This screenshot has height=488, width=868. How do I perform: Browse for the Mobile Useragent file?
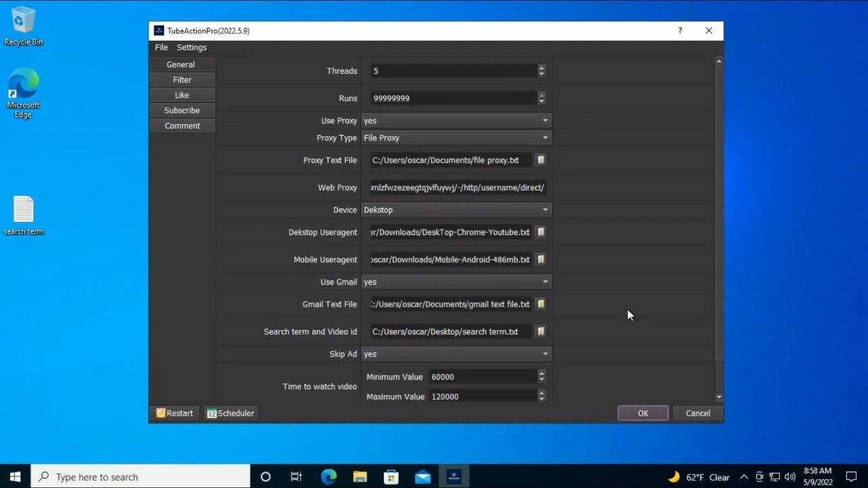point(540,260)
